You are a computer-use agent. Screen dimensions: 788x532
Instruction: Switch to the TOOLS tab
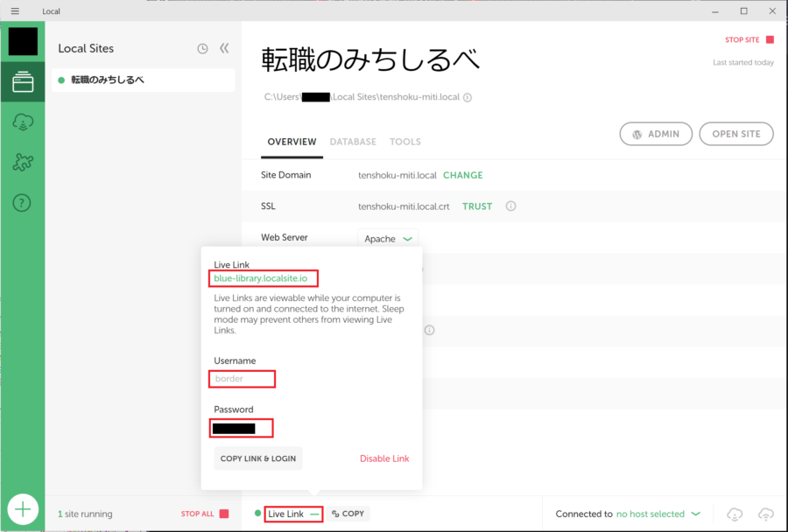click(405, 142)
